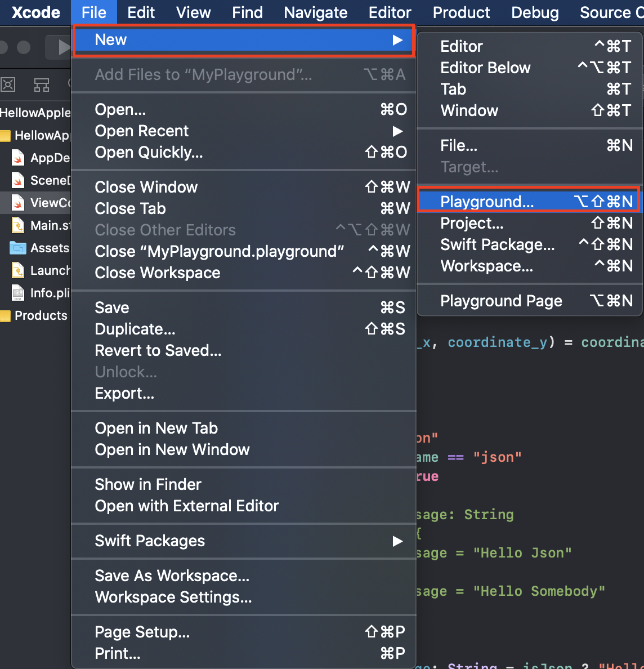This screenshot has height=669, width=644.
Task: Select Editor Below in New submenu
Action: [x=529, y=68]
